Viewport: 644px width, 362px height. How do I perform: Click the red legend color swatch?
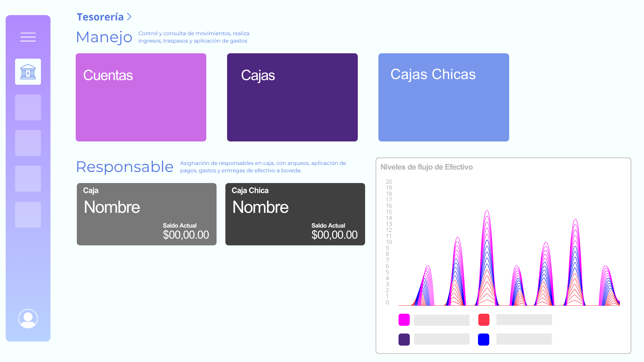pyautogui.click(x=484, y=320)
